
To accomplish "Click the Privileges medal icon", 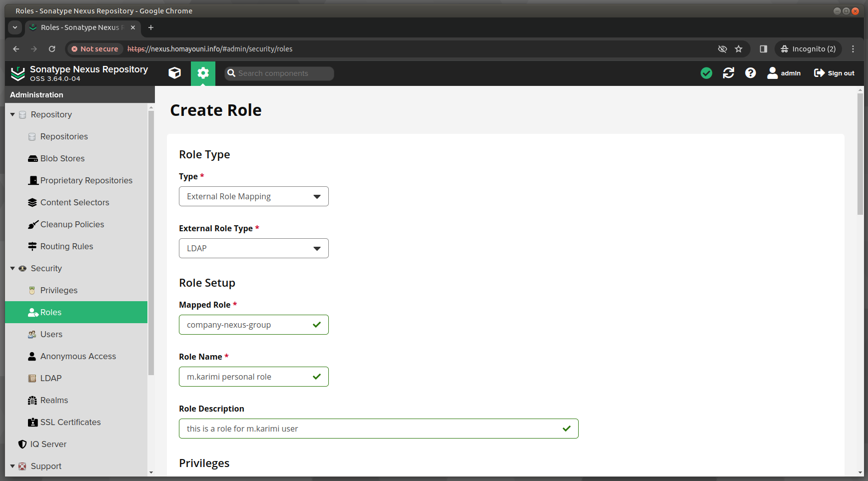I will [32, 291].
